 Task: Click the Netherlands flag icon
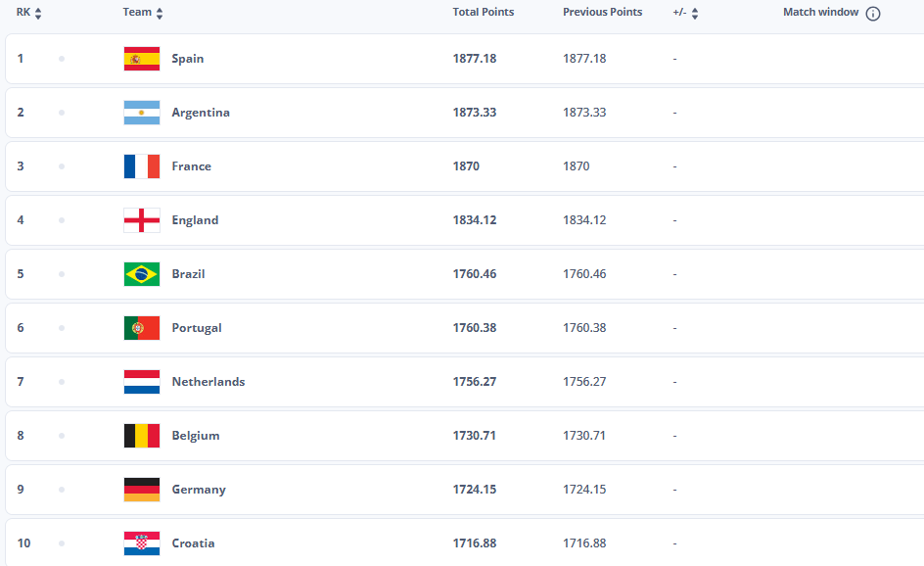click(x=142, y=382)
